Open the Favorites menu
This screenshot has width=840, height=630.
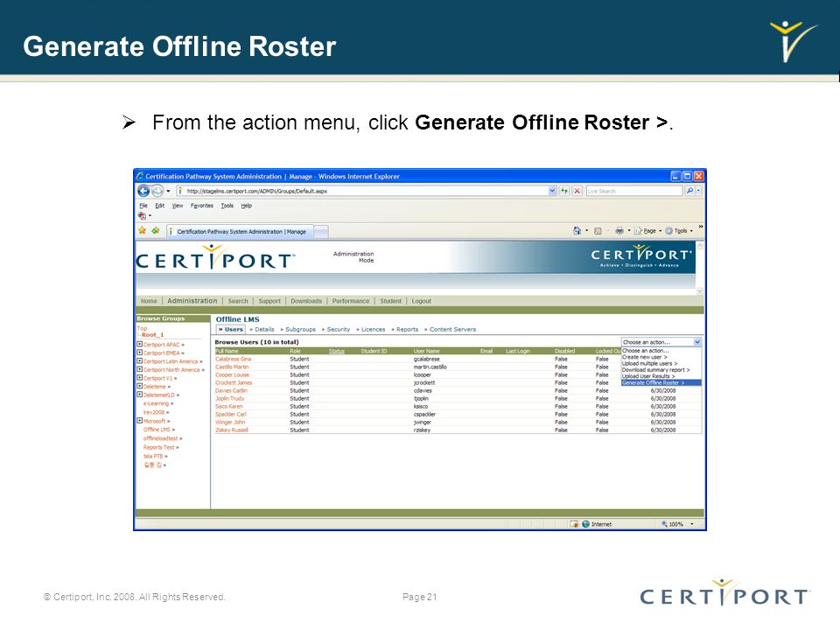click(x=202, y=206)
